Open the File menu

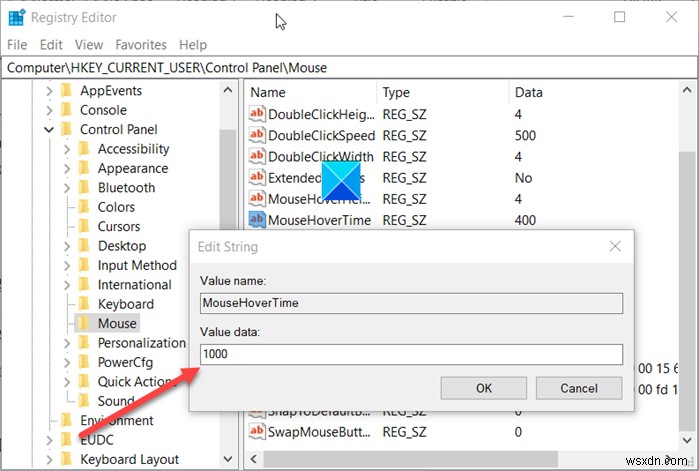[17, 45]
